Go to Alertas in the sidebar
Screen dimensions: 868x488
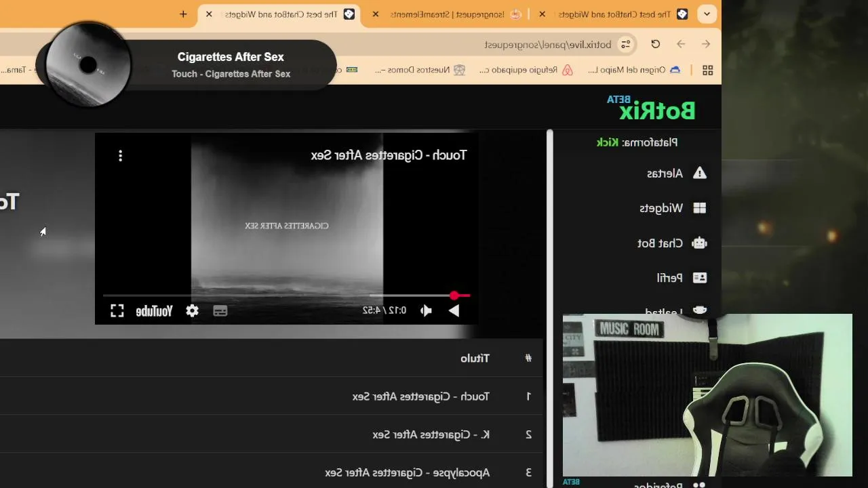click(x=665, y=174)
